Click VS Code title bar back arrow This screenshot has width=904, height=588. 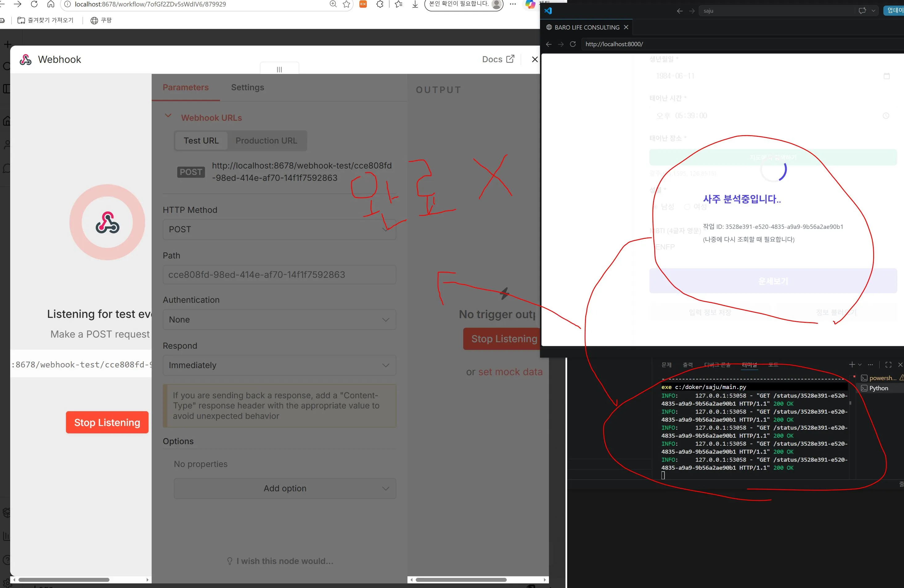(x=680, y=11)
